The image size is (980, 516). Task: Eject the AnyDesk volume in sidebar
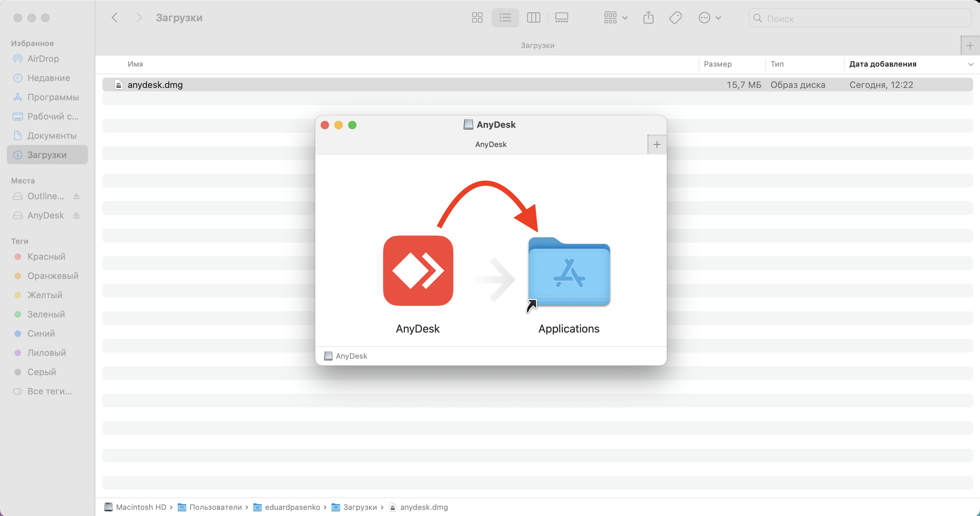(76, 215)
